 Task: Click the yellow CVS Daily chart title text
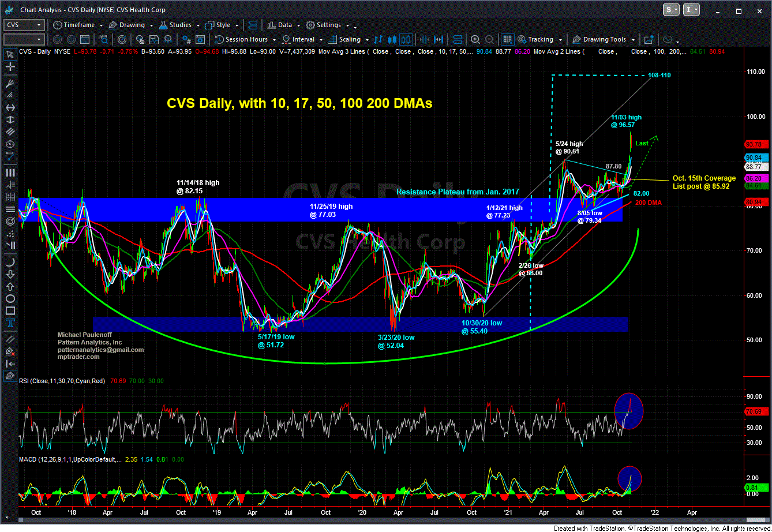[299, 103]
